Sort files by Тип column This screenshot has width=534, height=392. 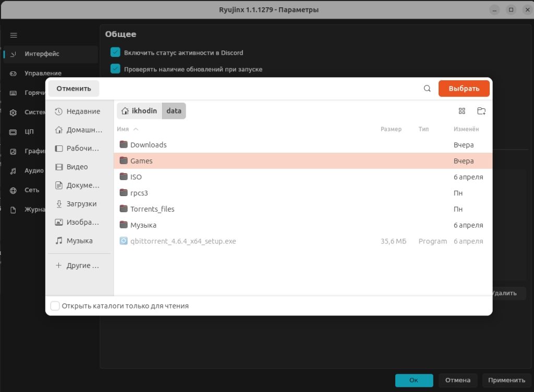tap(423, 129)
